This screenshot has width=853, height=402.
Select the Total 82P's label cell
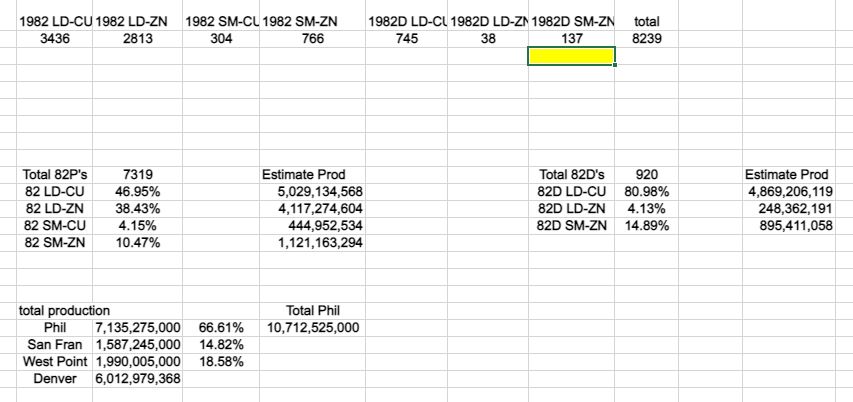click(52, 175)
